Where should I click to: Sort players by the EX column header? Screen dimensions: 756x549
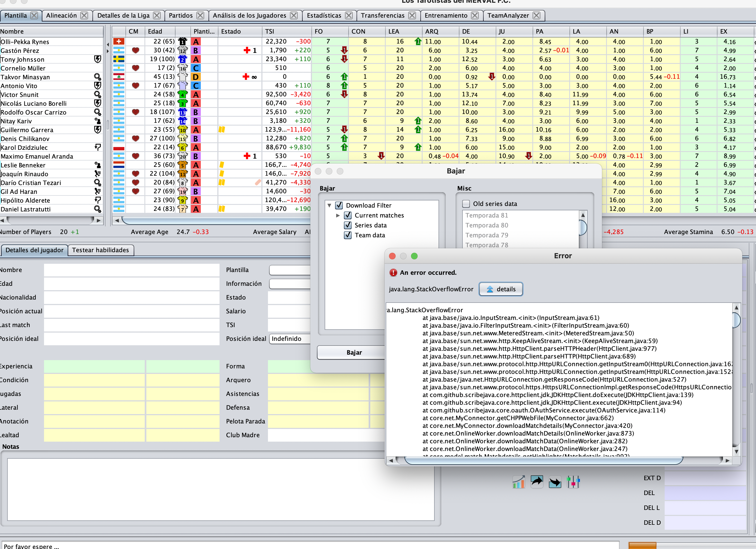coord(735,31)
